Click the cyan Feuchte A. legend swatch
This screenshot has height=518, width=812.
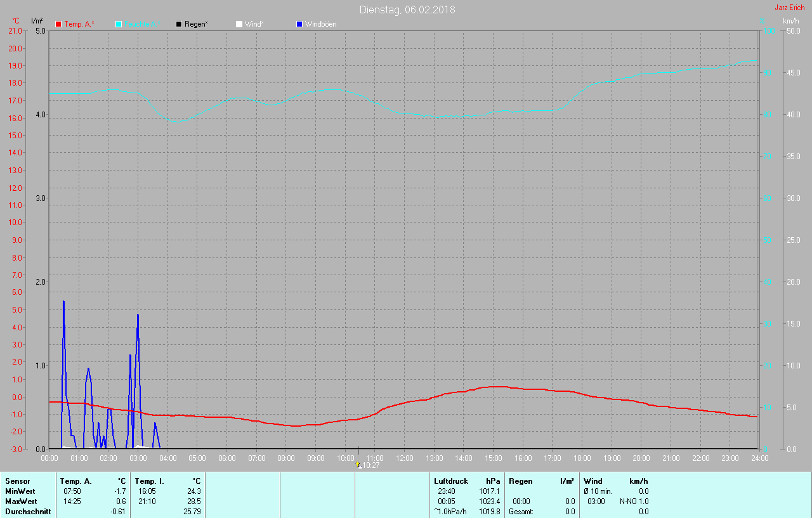click(119, 24)
